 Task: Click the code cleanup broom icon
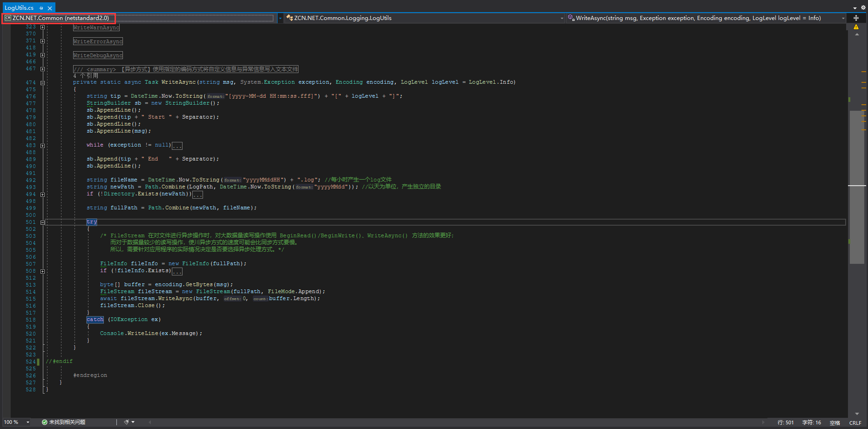pos(126,422)
